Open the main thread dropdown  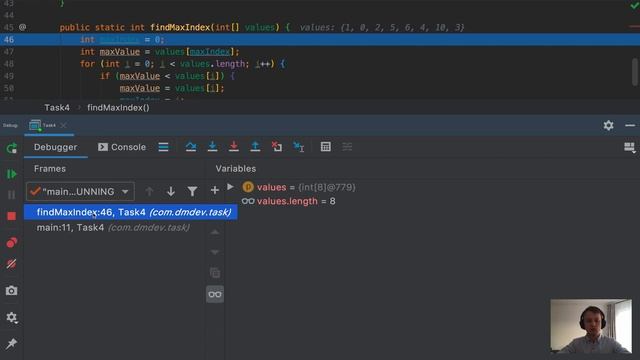pos(80,191)
